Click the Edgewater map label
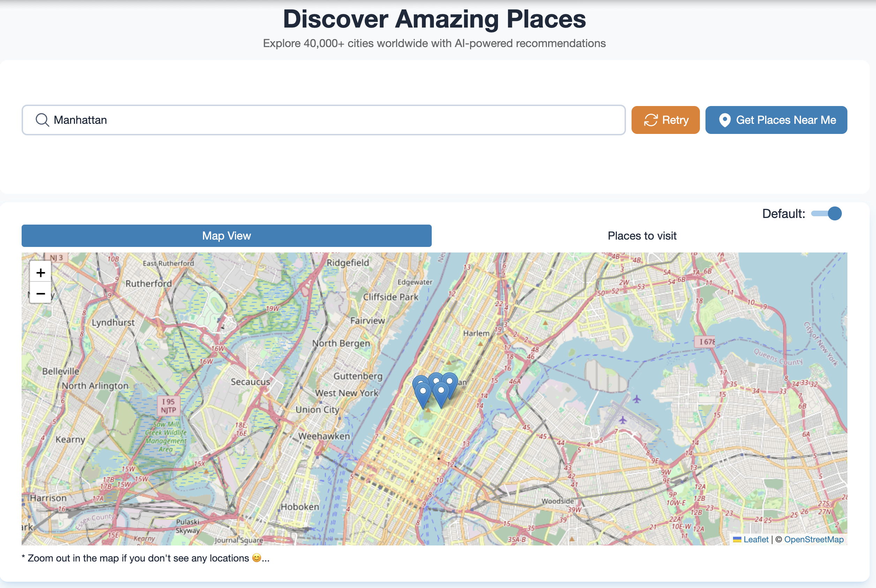The height and width of the screenshot is (588, 876). (415, 282)
